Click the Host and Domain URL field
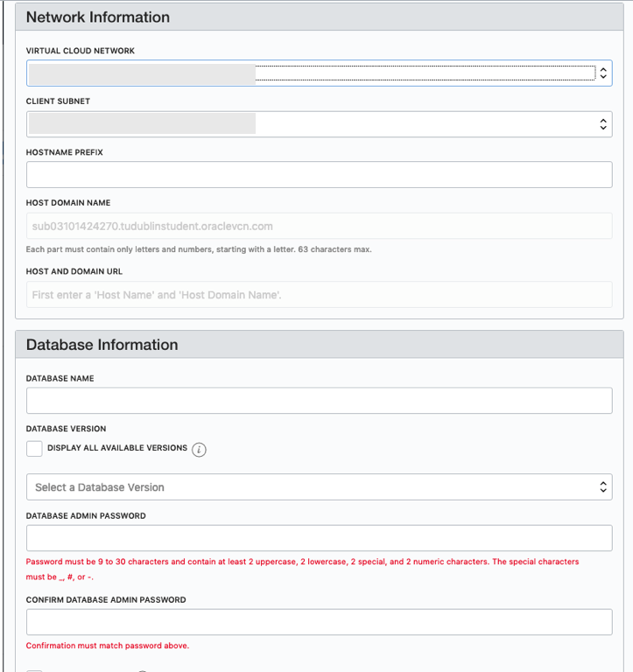This screenshot has width=633, height=672. tap(319, 295)
